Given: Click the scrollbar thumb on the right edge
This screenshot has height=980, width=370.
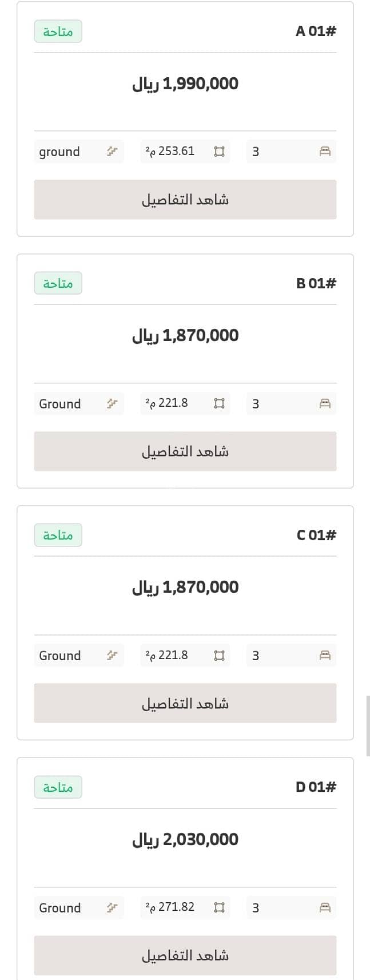Looking at the screenshot, I should click(x=368, y=725).
